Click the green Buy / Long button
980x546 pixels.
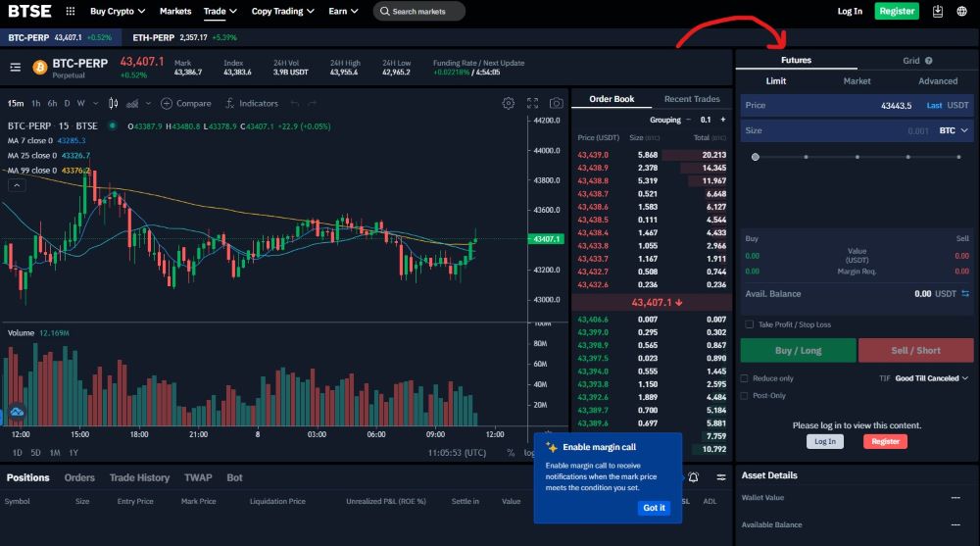(x=798, y=350)
